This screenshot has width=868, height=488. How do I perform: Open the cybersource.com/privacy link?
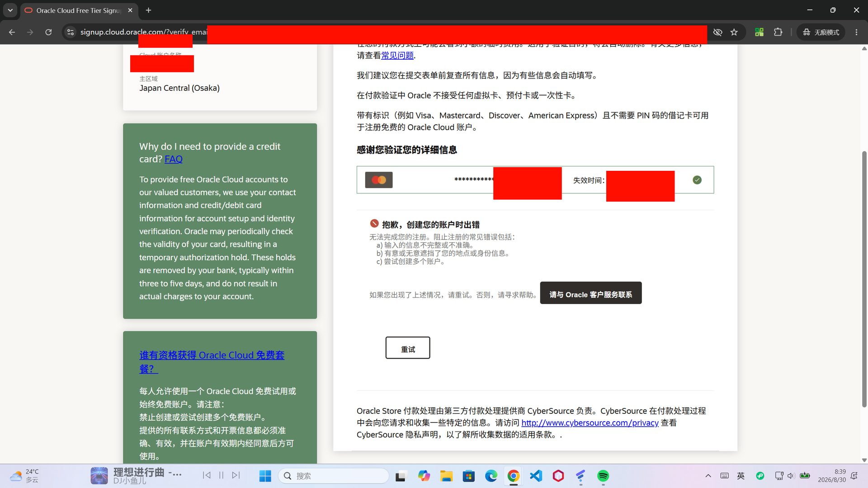click(x=590, y=423)
